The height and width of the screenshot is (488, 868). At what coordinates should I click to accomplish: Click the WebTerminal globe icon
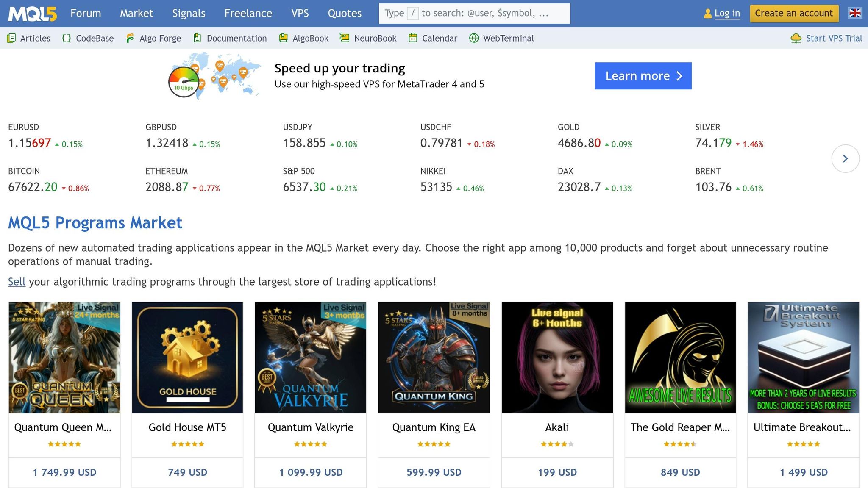[x=474, y=38]
